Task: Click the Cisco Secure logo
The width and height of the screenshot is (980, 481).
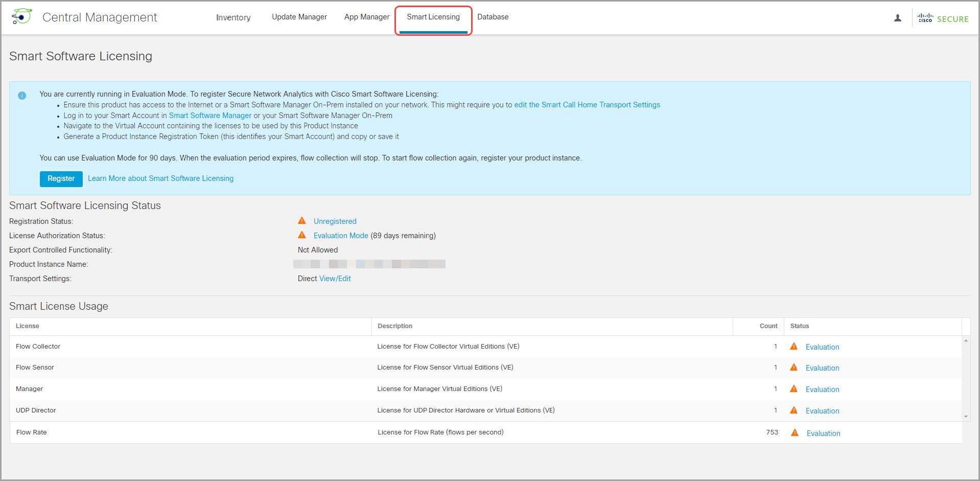Action: coord(943,18)
